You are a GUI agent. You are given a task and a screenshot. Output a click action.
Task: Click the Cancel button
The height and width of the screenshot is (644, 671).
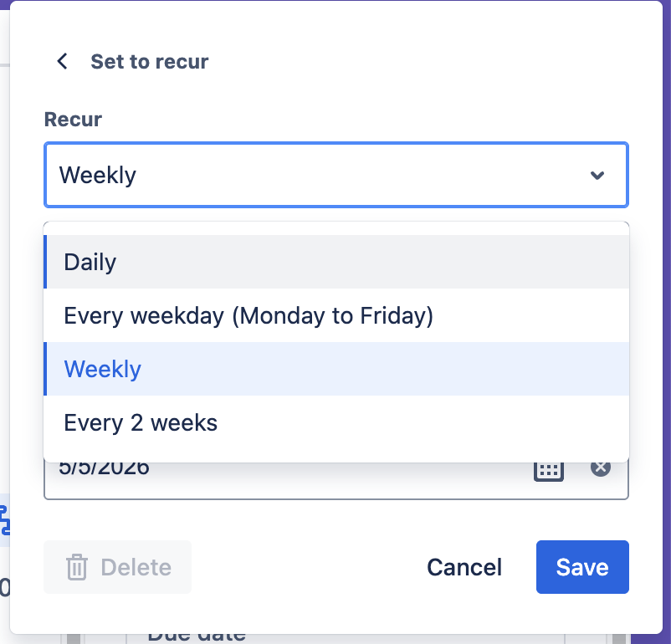click(x=464, y=567)
